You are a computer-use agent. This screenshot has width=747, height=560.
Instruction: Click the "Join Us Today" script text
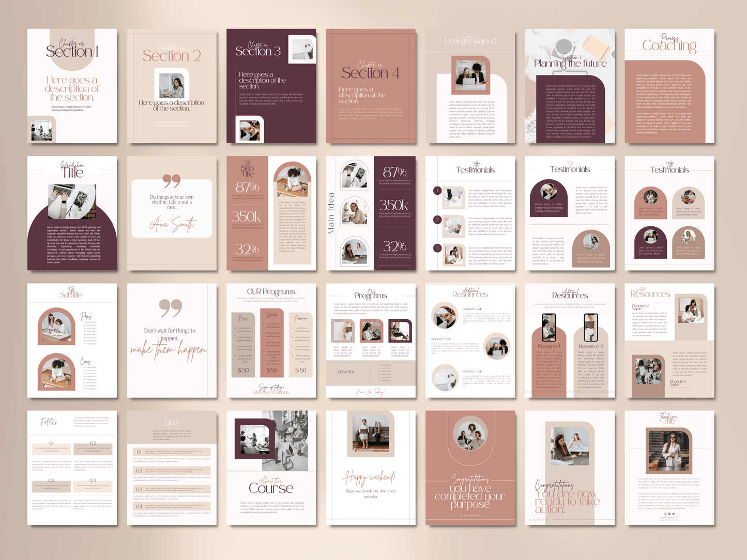click(x=370, y=393)
